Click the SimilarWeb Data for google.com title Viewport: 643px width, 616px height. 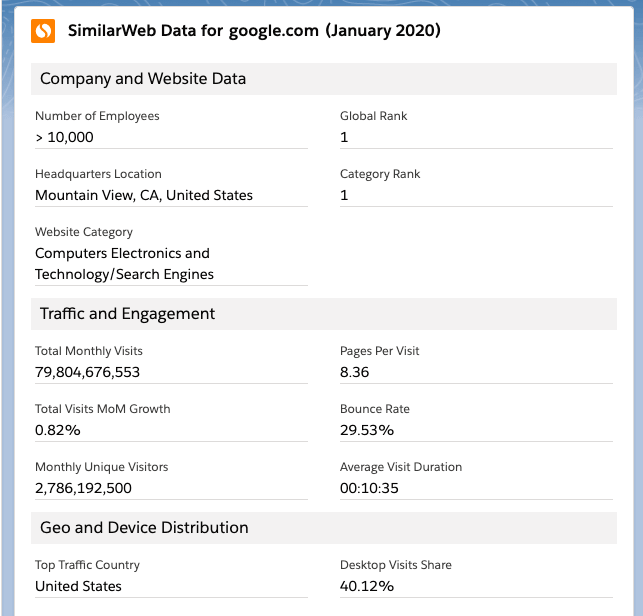point(254,31)
